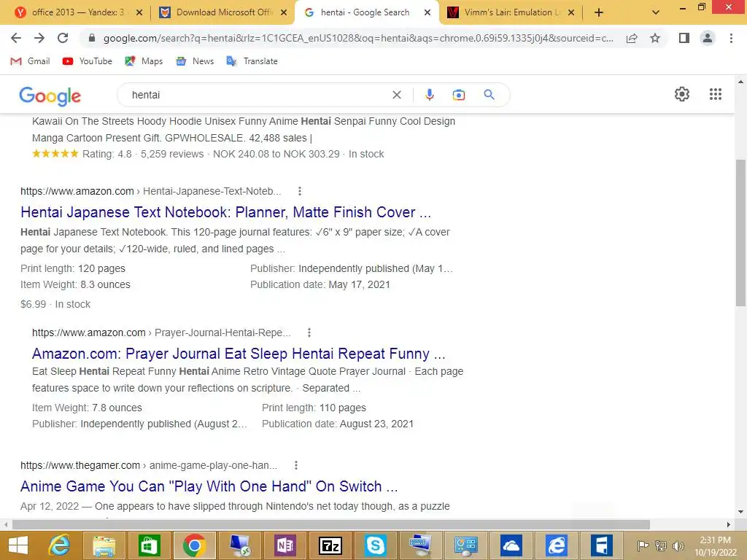Open the News bookmark
Screen dimensions: 747x560
coord(195,61)
